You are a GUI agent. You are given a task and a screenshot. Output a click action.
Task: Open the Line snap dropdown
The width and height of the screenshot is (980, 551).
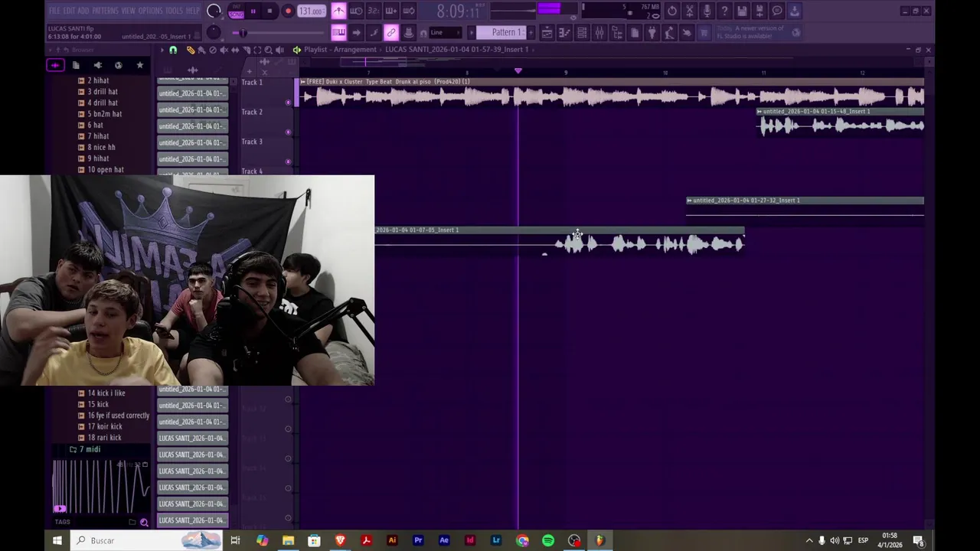pos(446,32)
